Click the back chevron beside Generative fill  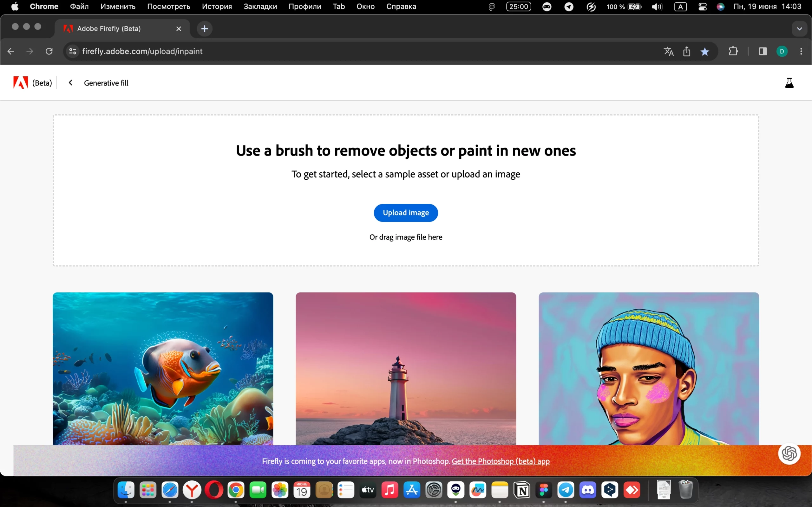click(70, 82)
